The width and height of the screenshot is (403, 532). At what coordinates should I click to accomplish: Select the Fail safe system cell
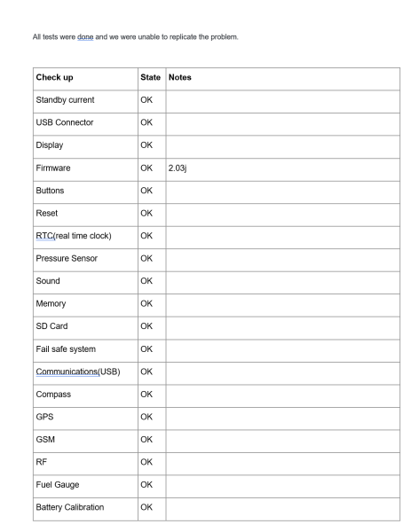tap(85, 351)
